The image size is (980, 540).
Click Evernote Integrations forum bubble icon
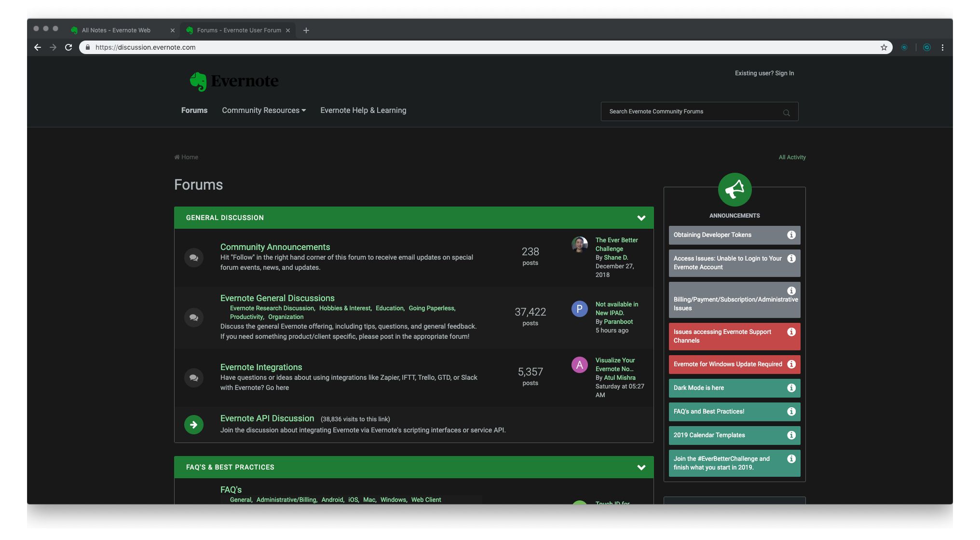(x=194, y=378)
